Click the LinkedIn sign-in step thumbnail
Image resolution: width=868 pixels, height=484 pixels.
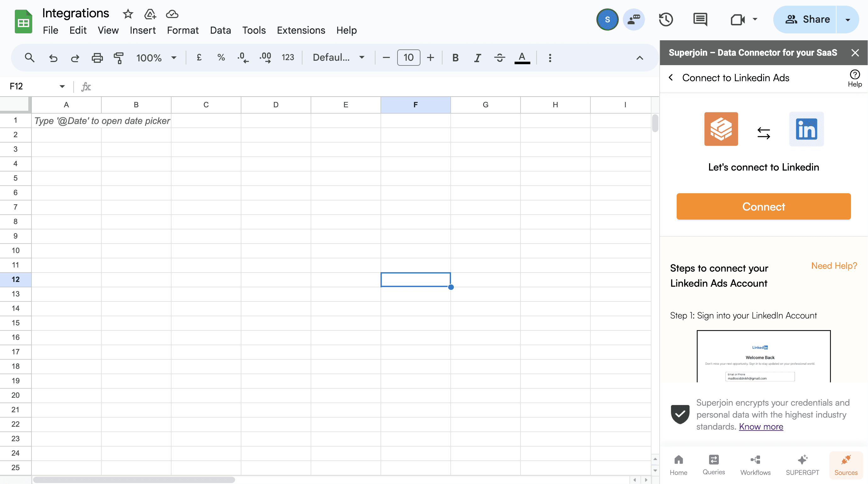[x=764, y=356]
